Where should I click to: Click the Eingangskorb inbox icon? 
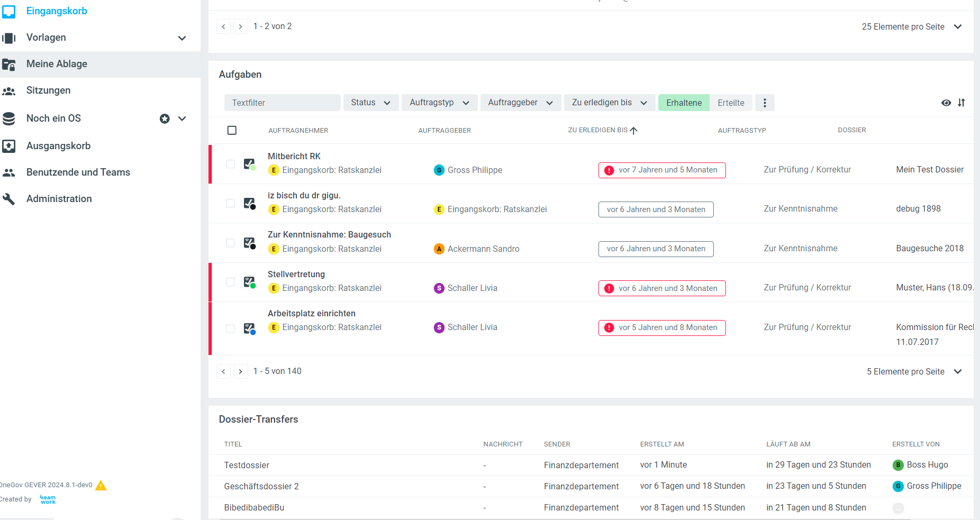click(9, 11)
